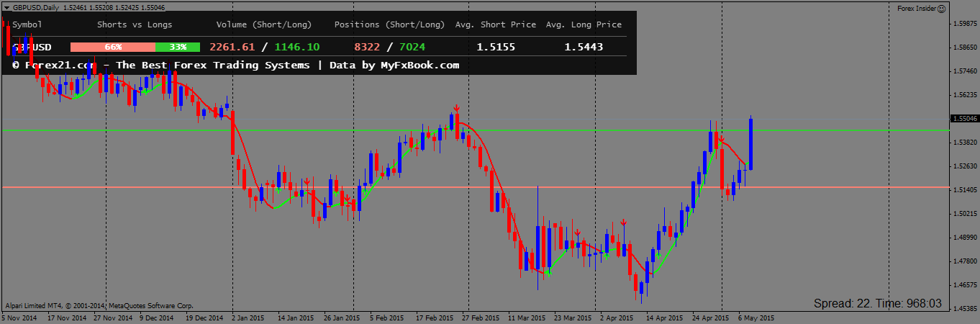Click the green 33% longs bar
980x324 pixels.
(178, 47)
